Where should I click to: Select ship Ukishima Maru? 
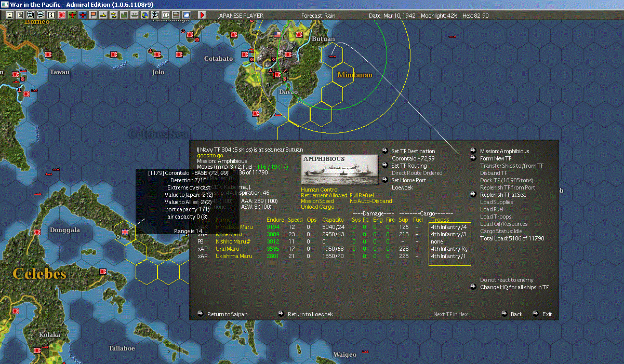click(x=234, y=257)
